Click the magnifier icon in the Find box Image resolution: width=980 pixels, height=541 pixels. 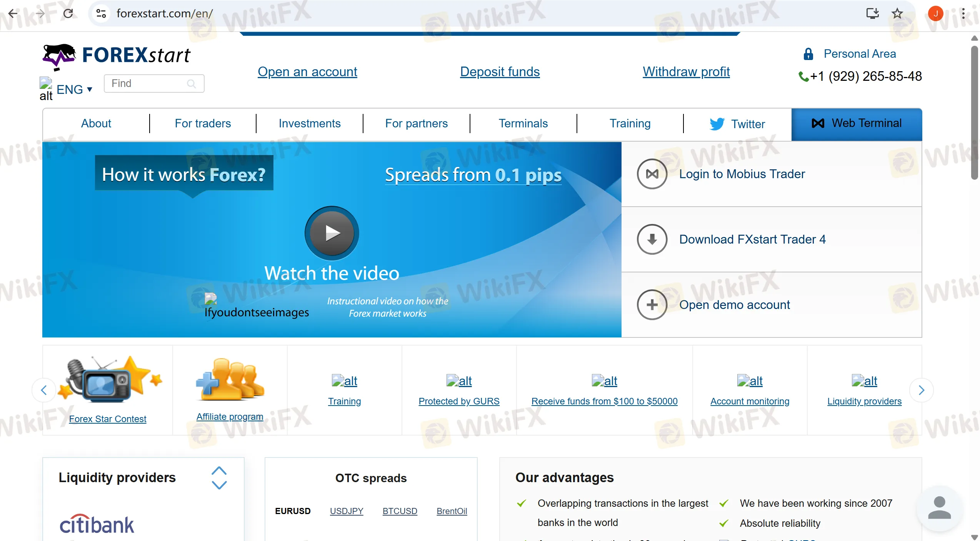pyautogui.click(x=191, y=83)
